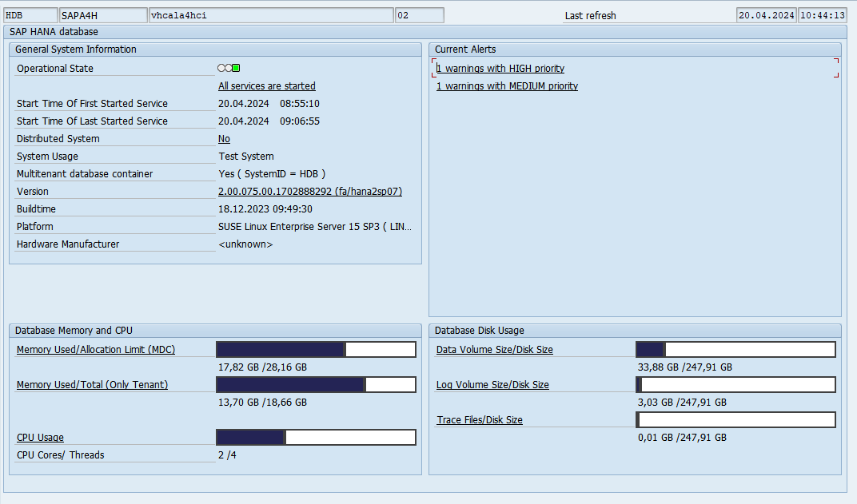Click the 'CPU Cores/ Threads' label

60,454
